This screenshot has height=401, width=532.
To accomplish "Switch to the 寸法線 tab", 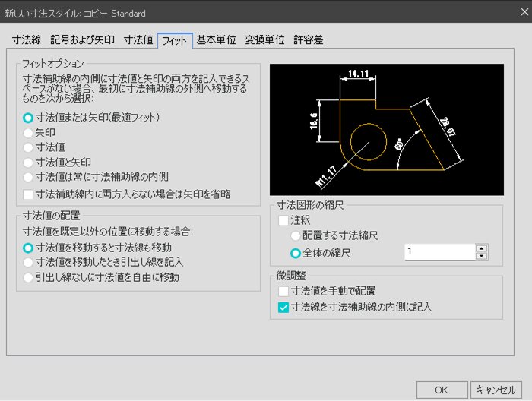I will tap(27, 40).
